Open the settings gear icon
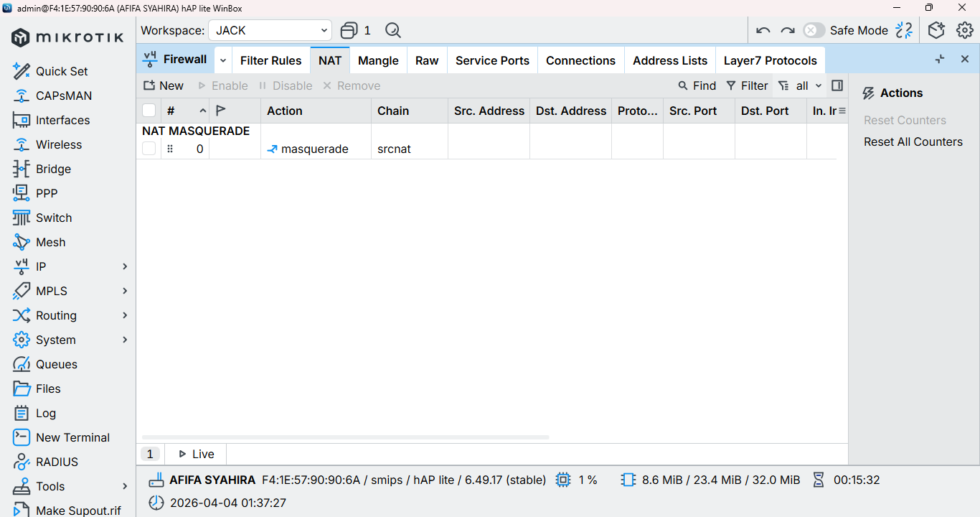This screenshot has width=980, height=517. [965, 30]
